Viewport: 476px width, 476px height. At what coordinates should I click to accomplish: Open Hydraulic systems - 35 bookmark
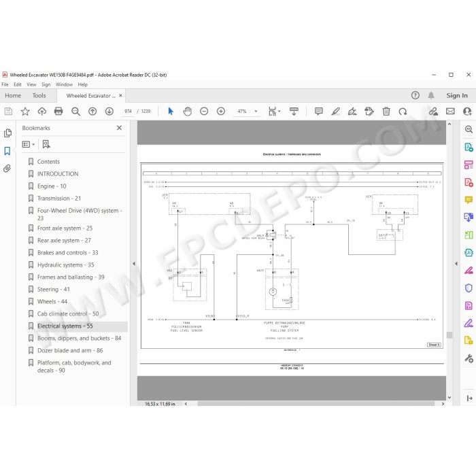[x=65, y=265]
